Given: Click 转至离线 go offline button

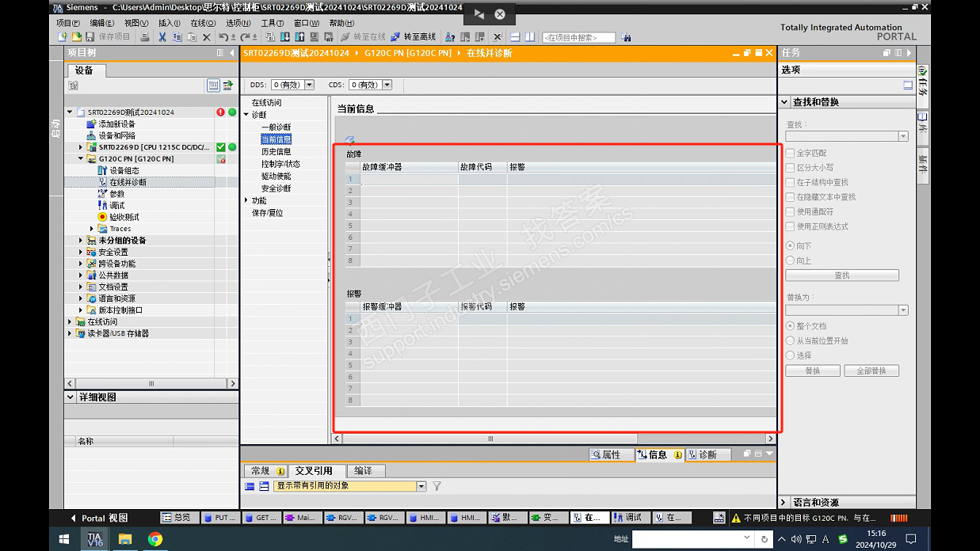Looking at the screenshot, I should pos(414,37).
